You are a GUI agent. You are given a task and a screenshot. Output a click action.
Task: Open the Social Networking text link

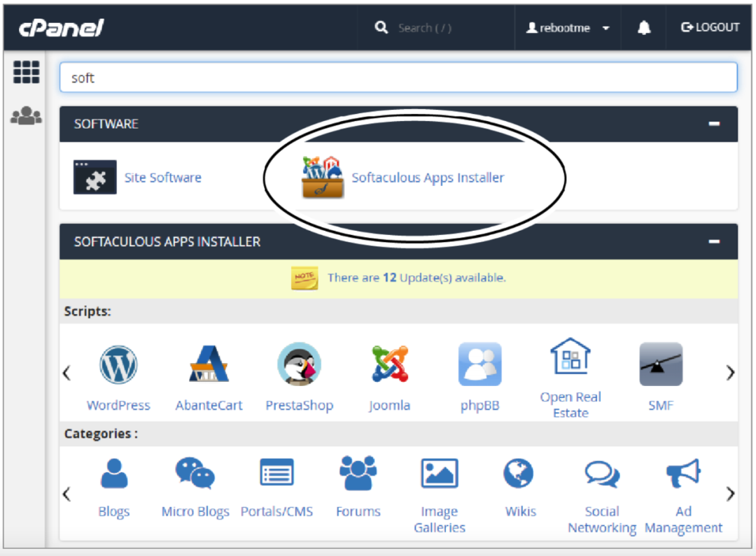coord(602,520)
